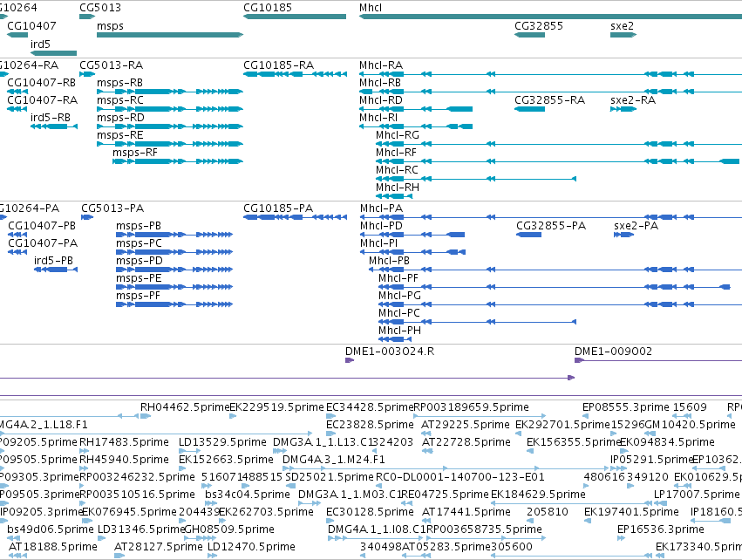Screen dimensions: 742x560
Task: Click transcript label Mhcl-RA
Action: pyautogui.click(x=381, y=65)
